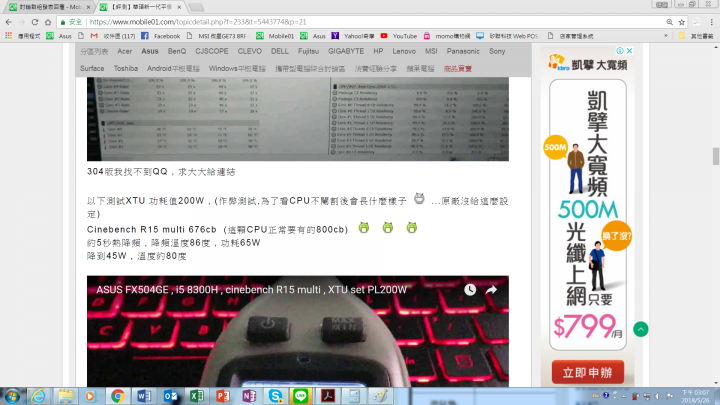Launch Windows Media Player from taskbar
This screenshot has height=405, width=720.
coord(91,396)
